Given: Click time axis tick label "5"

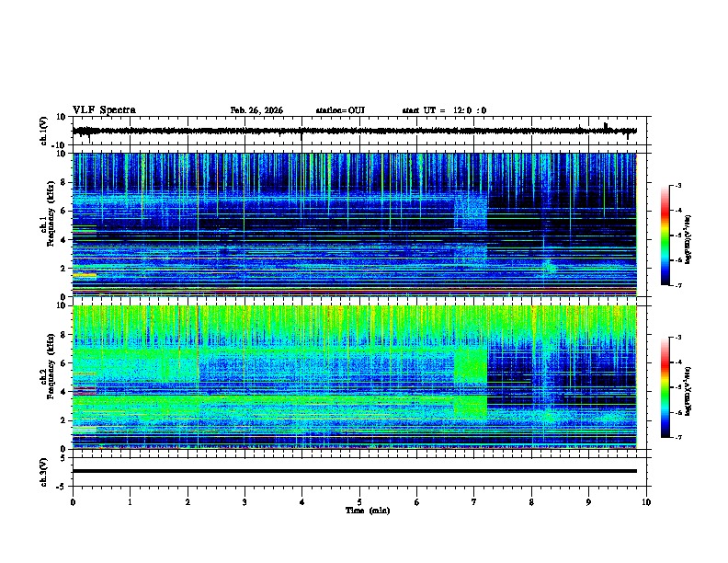Looking at the screenshot, I should pos(359,502).
